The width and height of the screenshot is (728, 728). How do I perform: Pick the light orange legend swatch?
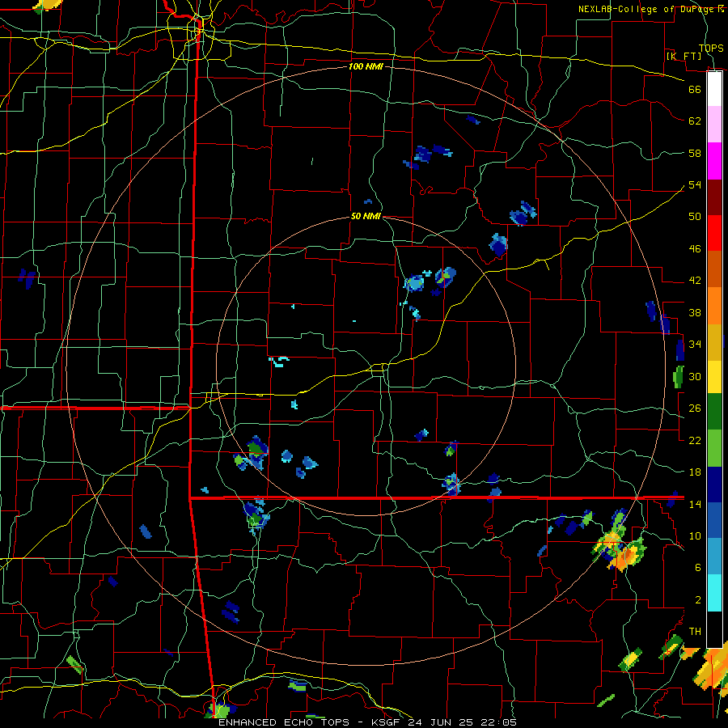[x=714, y=305]
